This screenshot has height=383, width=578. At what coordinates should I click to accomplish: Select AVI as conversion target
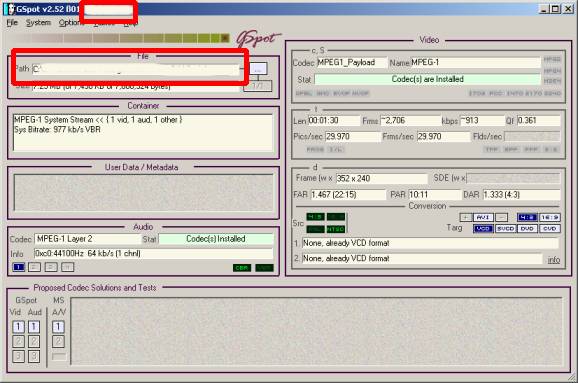[x=483, y=217]
